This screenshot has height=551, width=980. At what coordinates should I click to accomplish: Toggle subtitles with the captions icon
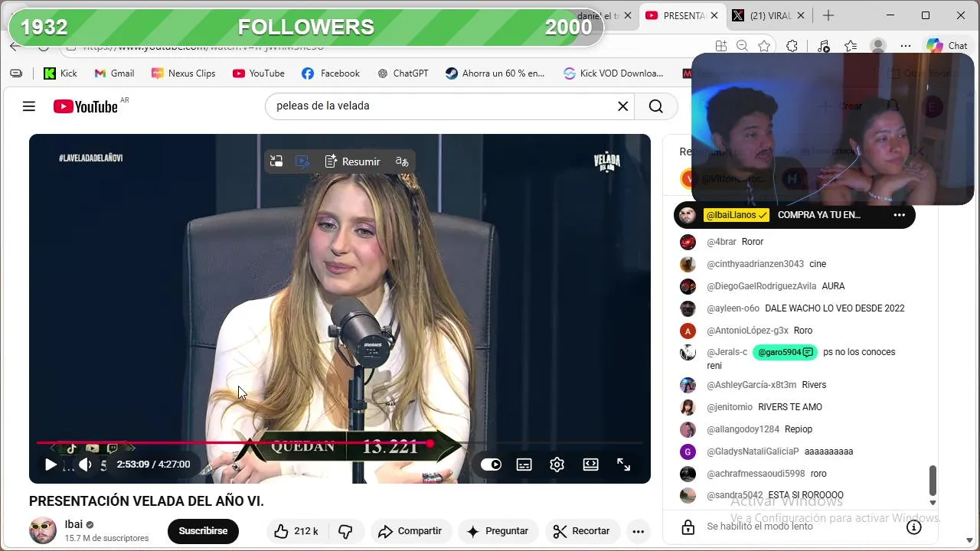coord(524,465)
